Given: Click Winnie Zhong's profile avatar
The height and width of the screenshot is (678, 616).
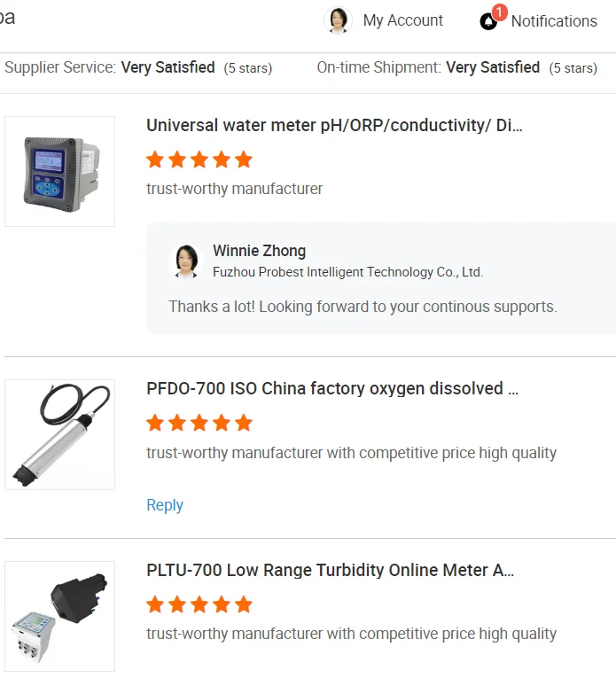Looking at the screenshot, I should pyautogui.click(x=186, y=261).
